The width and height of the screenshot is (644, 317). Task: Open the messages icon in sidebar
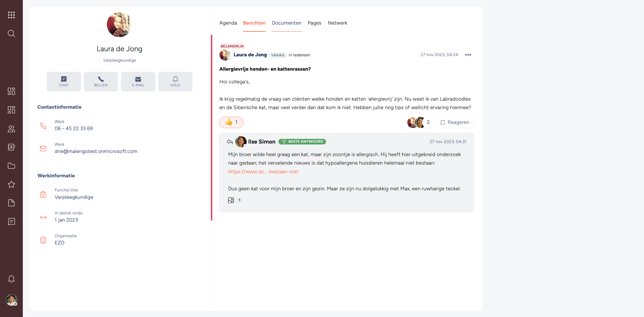coord(11,221)
